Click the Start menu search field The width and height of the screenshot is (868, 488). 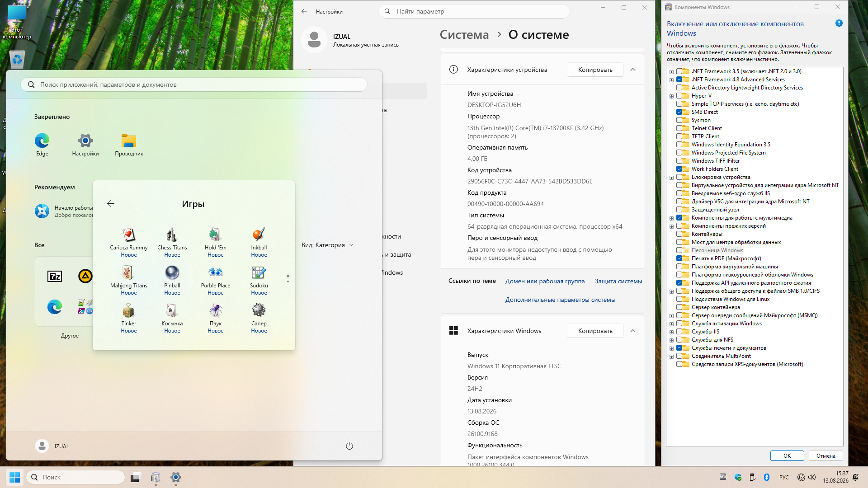pyautogui.click(x=194, y=84)
